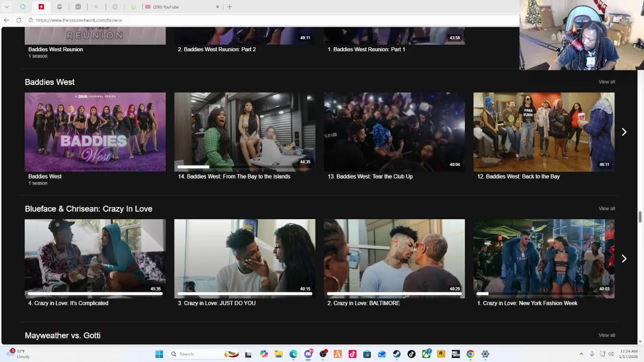Click View all for Baddies West
Viewport: 644px width, 362px height.
click(x=607, y=81)
